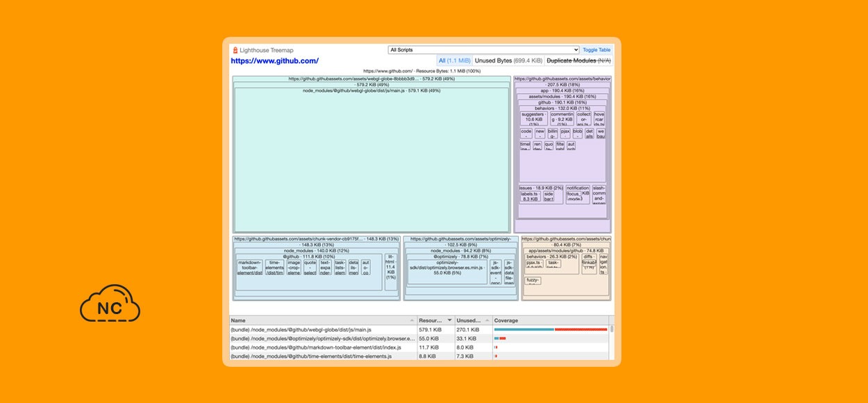Screen dimensions: 868x403
Task: Click the behaviors asset URL header
Action: click(x=563, y=79)
